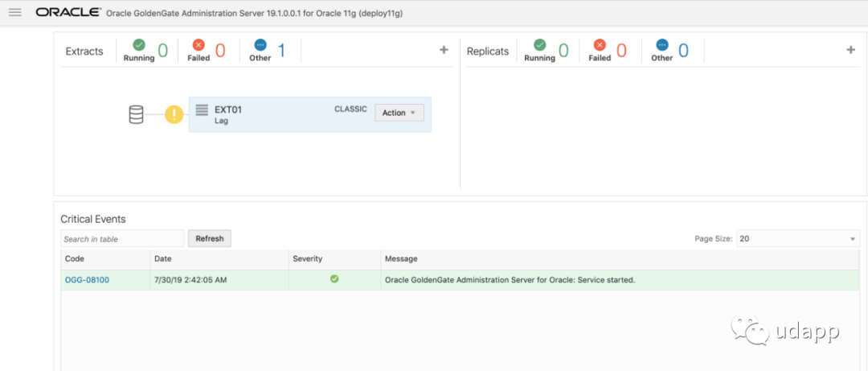
Task: Click the Replicats Running green check icon
Action: click(x=540, y=45)
